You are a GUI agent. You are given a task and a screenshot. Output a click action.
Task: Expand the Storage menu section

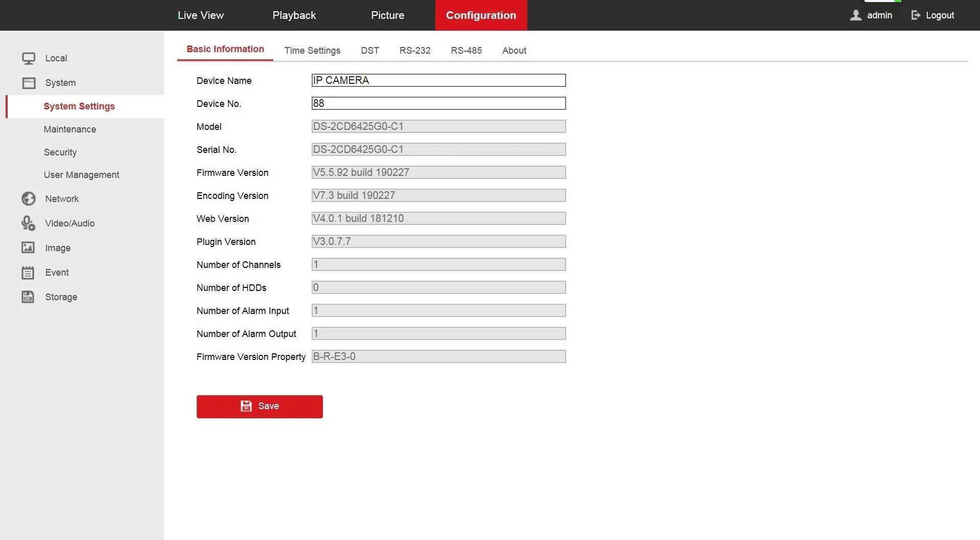click(61, 297)
